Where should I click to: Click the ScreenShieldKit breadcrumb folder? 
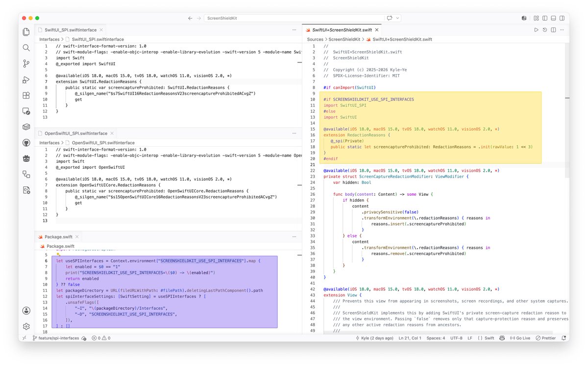point(344,39)
